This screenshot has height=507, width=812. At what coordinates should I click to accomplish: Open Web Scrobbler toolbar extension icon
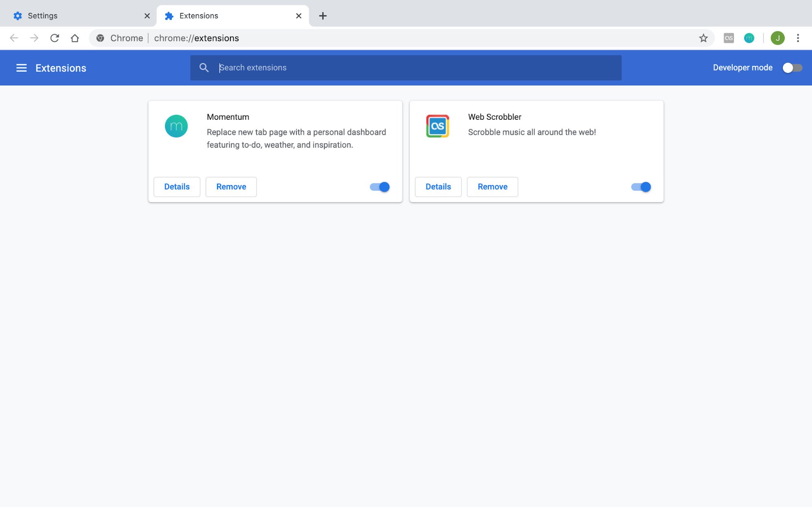click(x=729, y=38)
